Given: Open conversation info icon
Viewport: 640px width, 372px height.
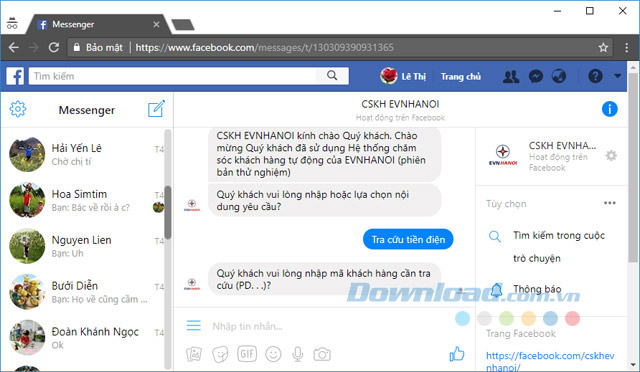Looking at the screenshot, I should [x=609, y=109].
